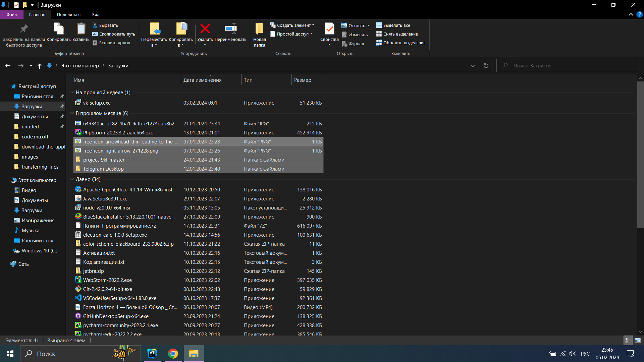
Task: Open recent locations dropdown arrow
Action: pos(31,66)
